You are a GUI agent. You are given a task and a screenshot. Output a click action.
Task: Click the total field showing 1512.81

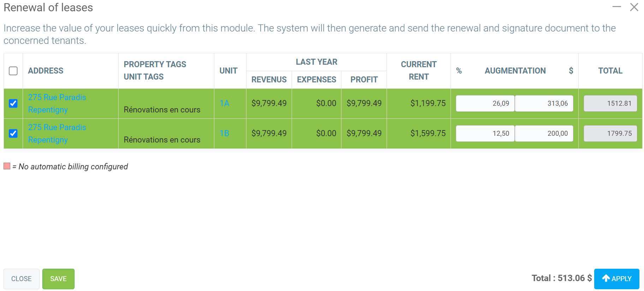coord(610,103)
